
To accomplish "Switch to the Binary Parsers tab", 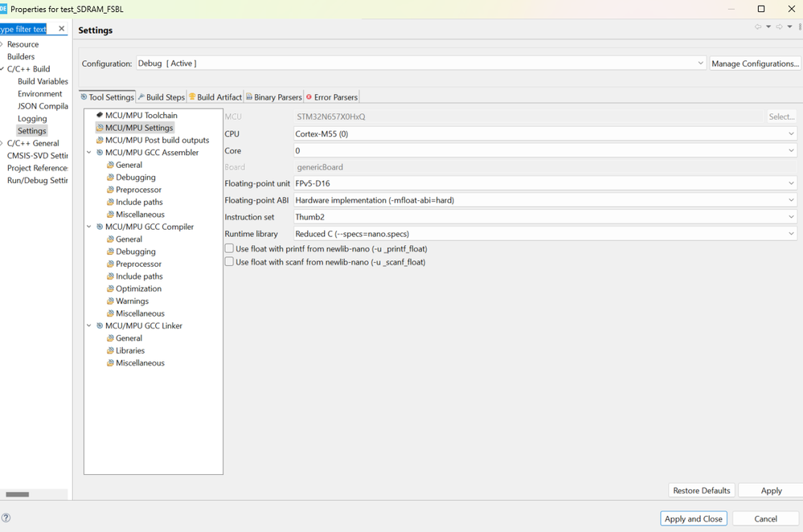I will (274, 96).
